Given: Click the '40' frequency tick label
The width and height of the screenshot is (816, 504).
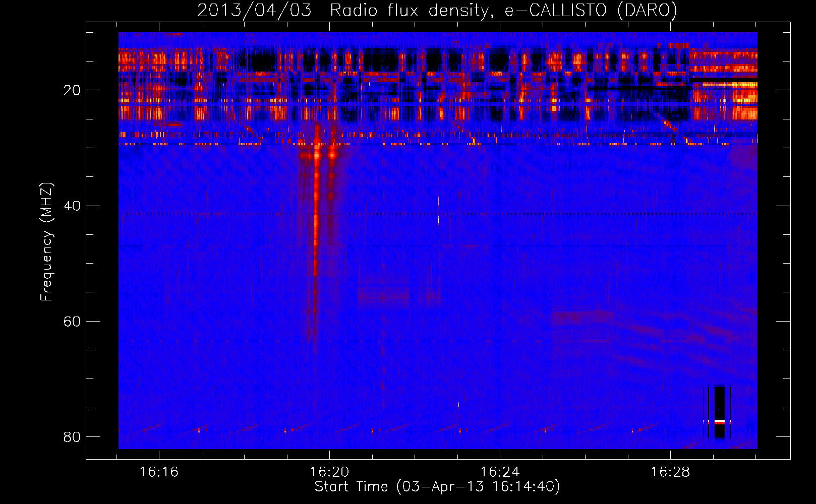Looking at the screenshot, I should point(72,206).
